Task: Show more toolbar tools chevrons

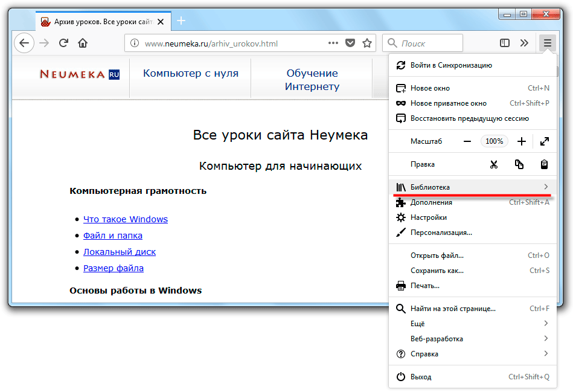Action: tap(525, 43)
